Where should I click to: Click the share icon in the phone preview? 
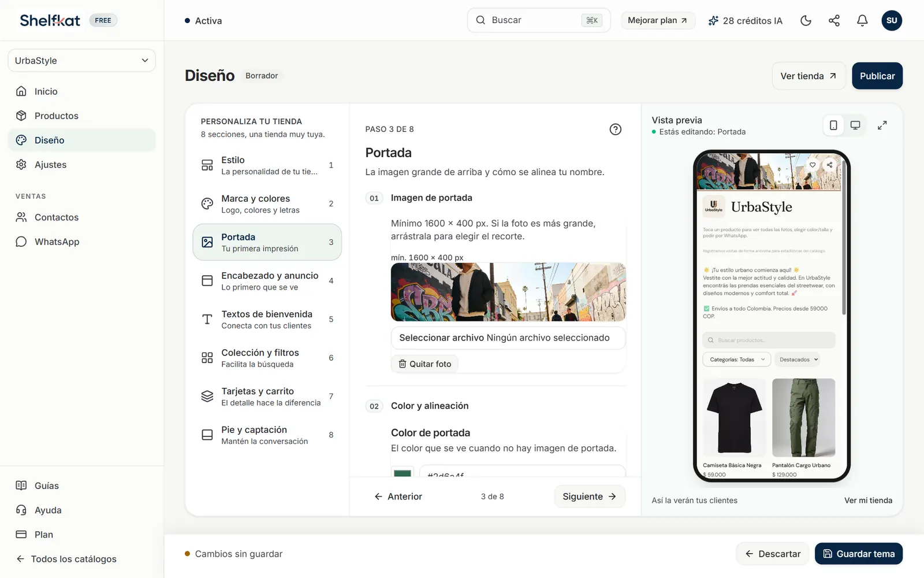pyautogui.click(x=829, y=165)
